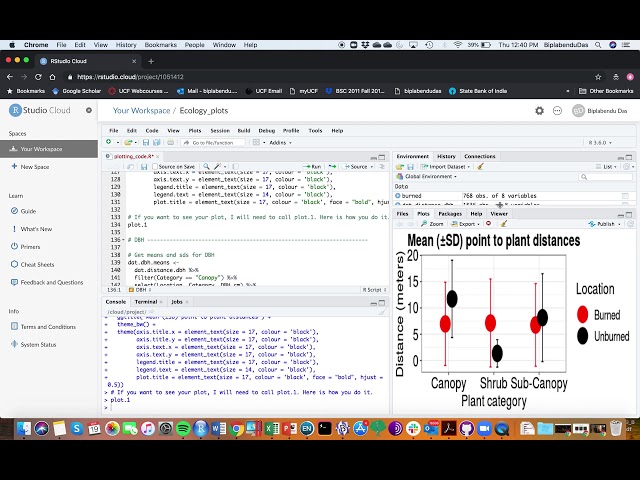Minimize the Console pane
Screen dimensions: 640x480
[373, 303]
